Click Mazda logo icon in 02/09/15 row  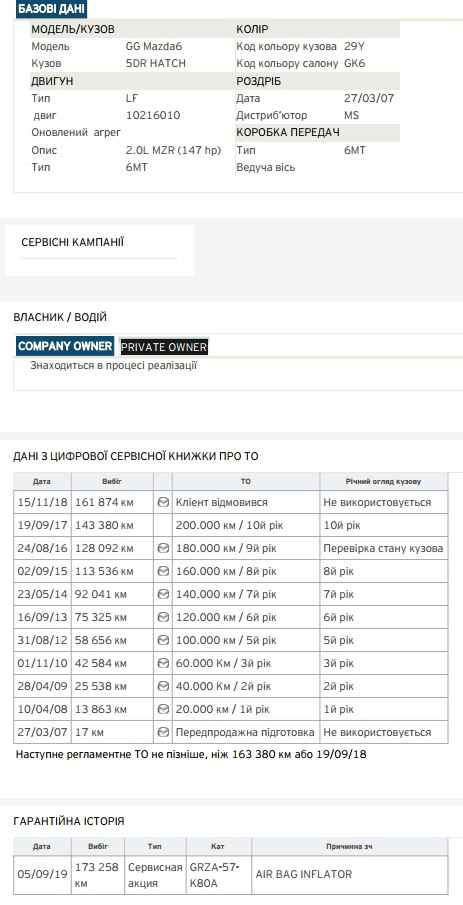click(163, 571)
